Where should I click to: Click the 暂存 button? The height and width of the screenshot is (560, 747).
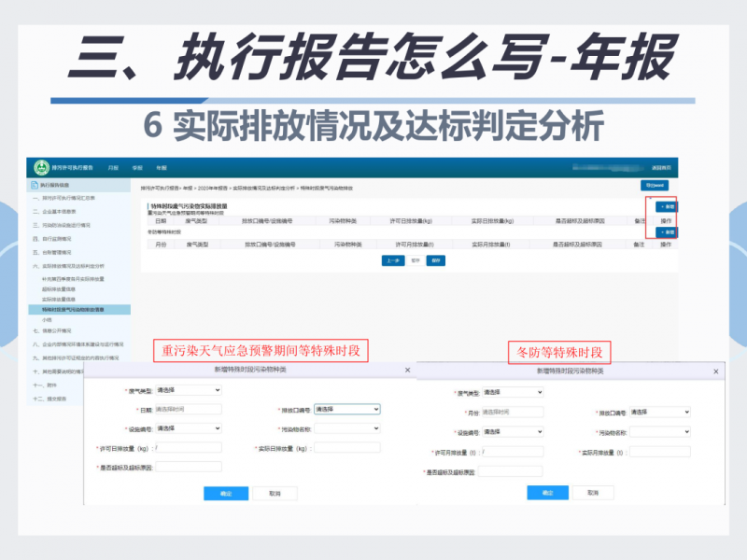coord(416,260)
